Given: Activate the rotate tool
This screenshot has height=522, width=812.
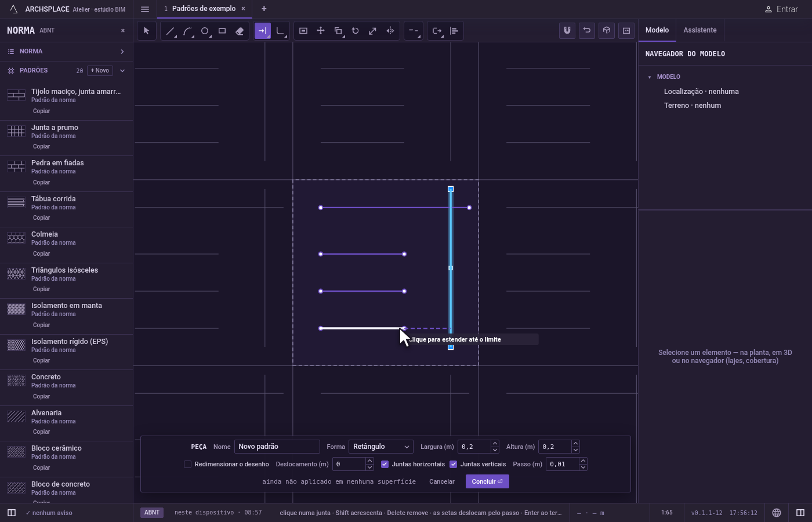Looking at the screenshot, I should 356,31.
